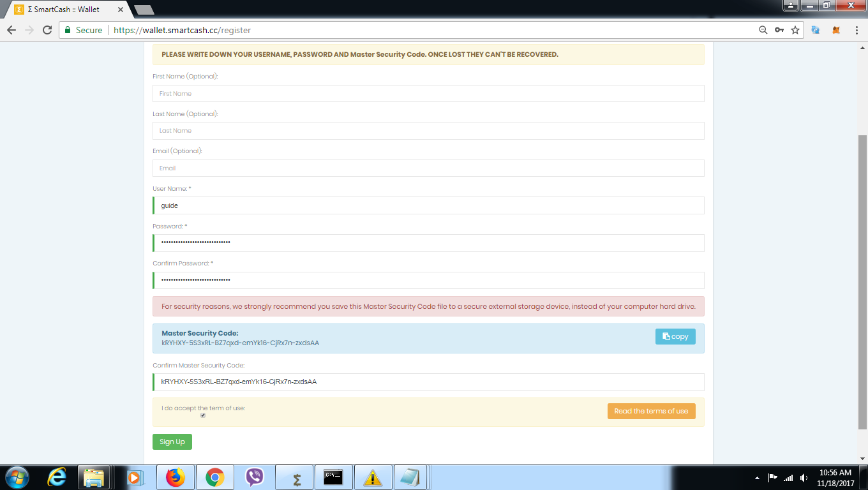The width and height of the screenshot is (868, 490).
Task: Open the Chrome user profile button
Action: pyautogui.click(x=791, y=5)
